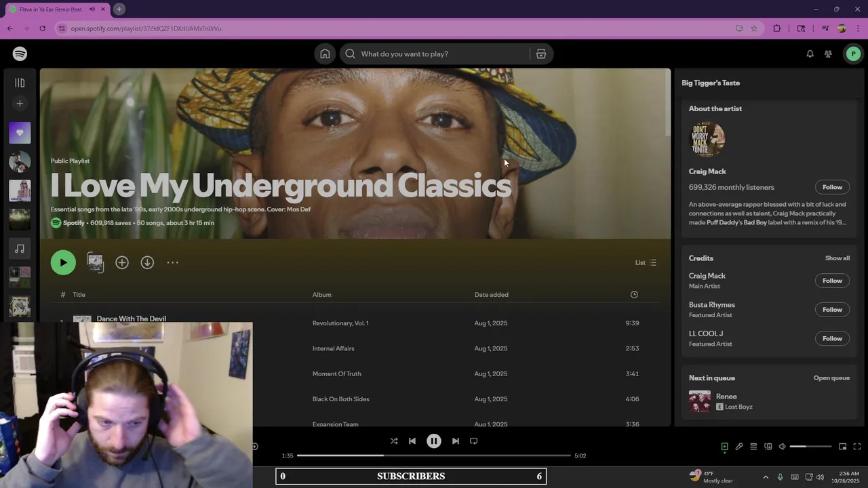Follow Craig Mack in Credits

pyautogui.click(x=832, y=281)
